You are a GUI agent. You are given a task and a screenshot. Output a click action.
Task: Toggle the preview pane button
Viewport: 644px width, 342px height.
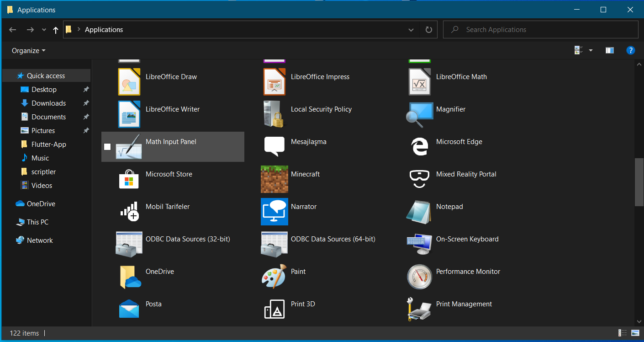610,50
